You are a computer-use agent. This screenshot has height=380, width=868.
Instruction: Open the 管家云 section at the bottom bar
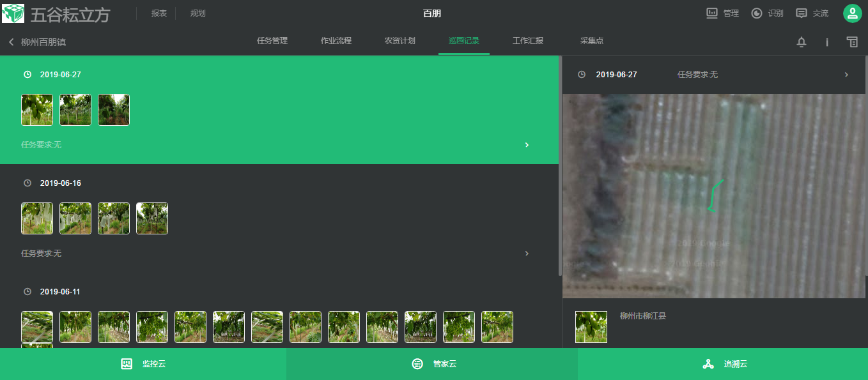click(x=433, y=363)
